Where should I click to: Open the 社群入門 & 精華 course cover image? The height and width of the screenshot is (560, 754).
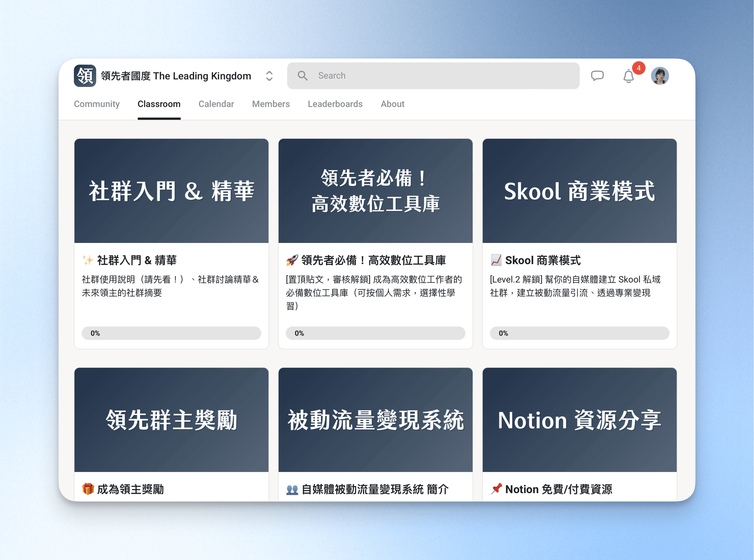click(x=171, y=191)
